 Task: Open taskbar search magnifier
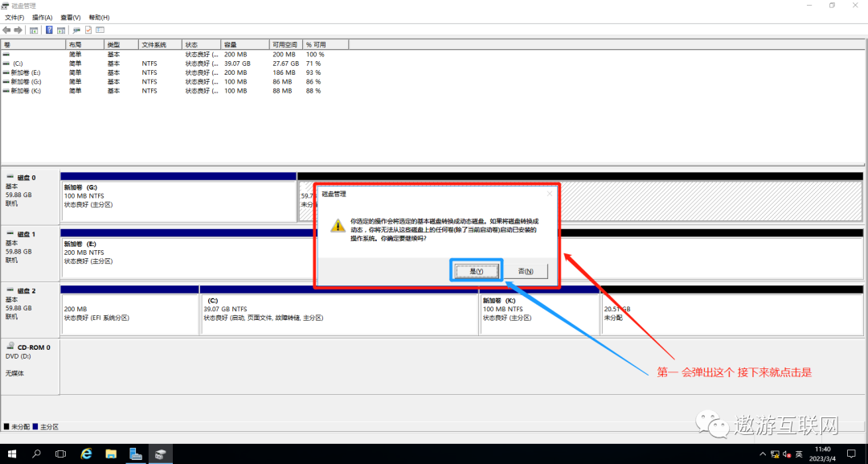click(x=36, y=454)
